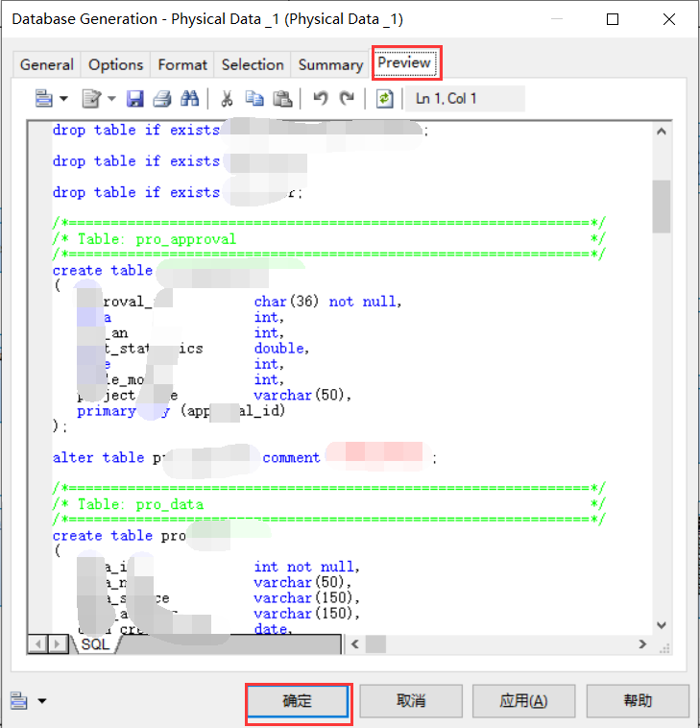This screenshot has width=700, height=728.
Task: Switch to the General tab
Action: coord(47,64)
